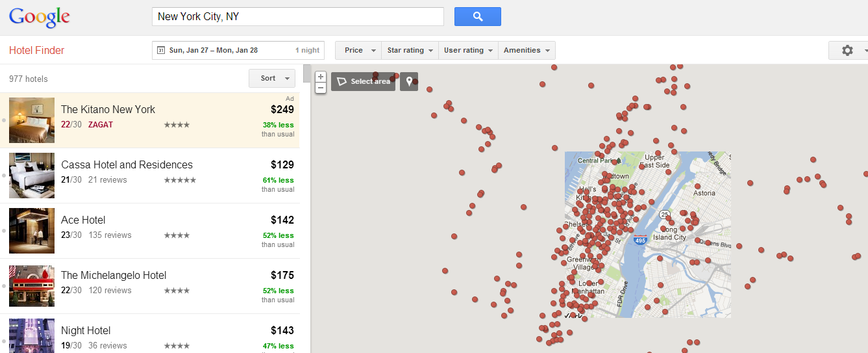Click the star rating of Cassa Hotel

tap(180, 180)
